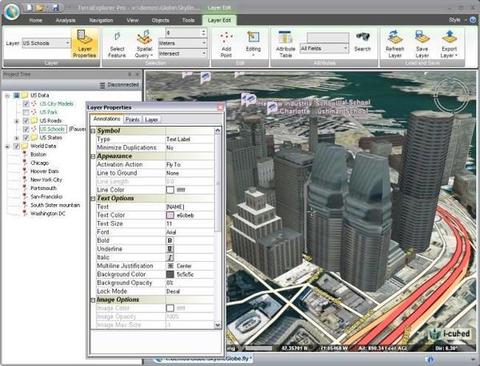The width and height of the screenshot is (480, 366).
Task: Click the Select Feature tool
Action: click(117, 44)
